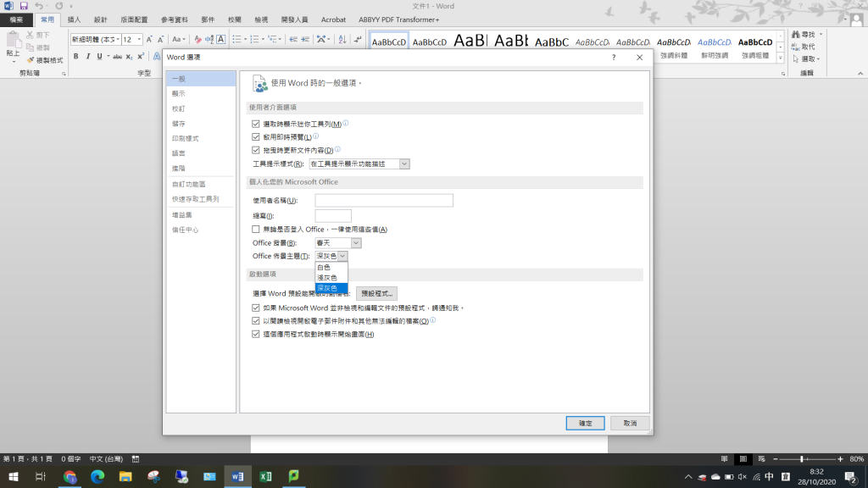Open the Insert ribbon tab

click(x=75, y=20)
